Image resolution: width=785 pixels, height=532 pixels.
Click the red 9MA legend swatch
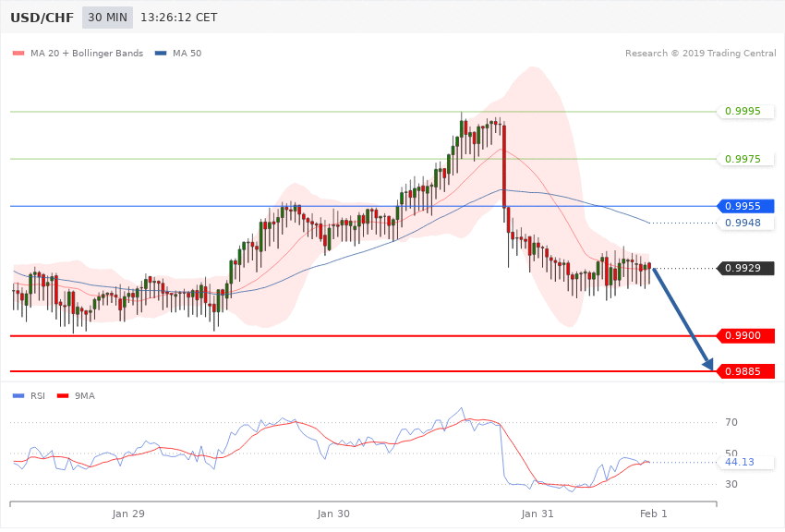pyautogui.click(x=63, y=396)
